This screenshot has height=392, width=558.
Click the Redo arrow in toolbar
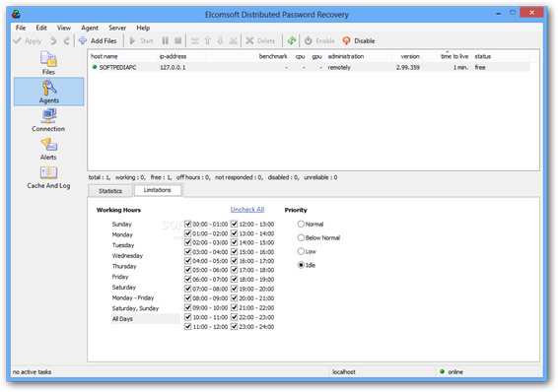tap(67, 40)
